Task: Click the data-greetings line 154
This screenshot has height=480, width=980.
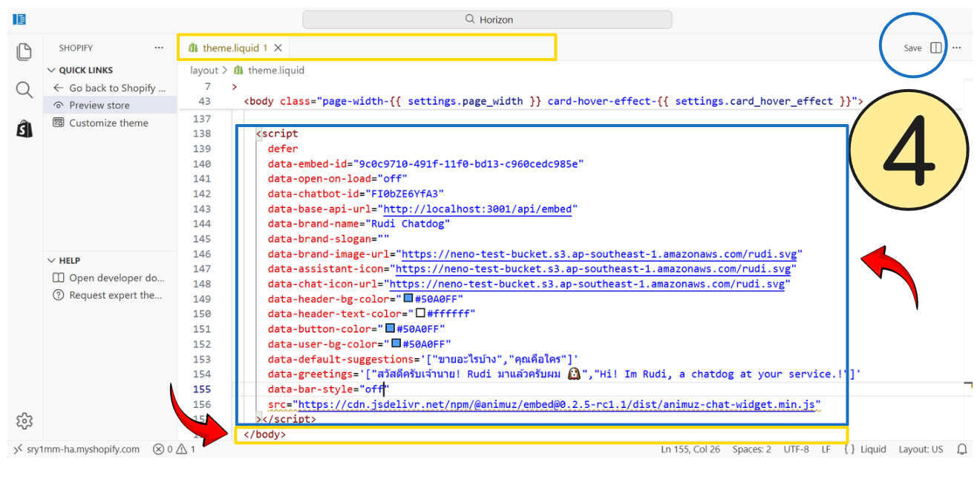Action: click(x=564, y=374)
